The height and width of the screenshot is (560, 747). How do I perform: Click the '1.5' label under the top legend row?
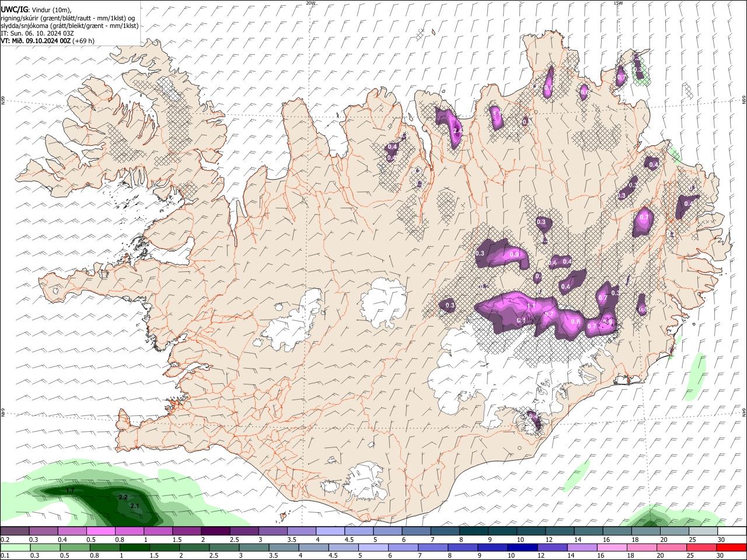[x=177, y=540]
